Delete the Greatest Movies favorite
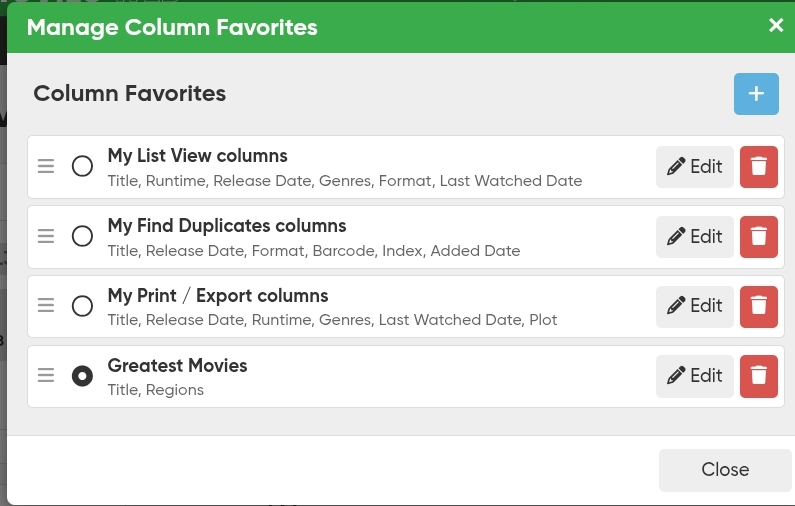The height and width of the screenshot is (506, 795). tap(758, 376)
